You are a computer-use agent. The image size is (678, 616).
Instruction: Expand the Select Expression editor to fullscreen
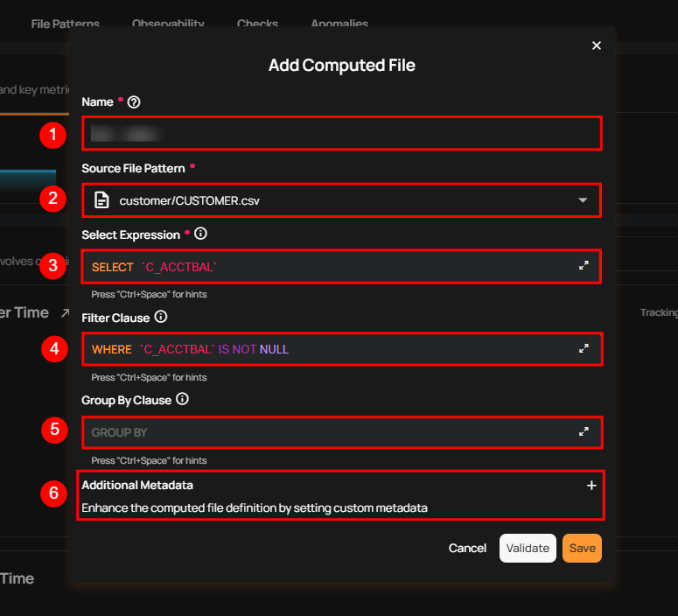pos(584,266)
